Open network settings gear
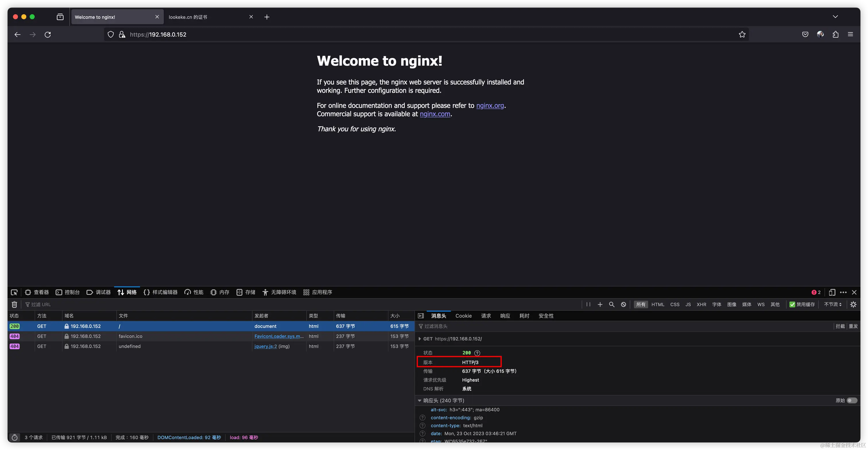Image resolution: width=868 pixels, height=450 pixels. point(853,304)
